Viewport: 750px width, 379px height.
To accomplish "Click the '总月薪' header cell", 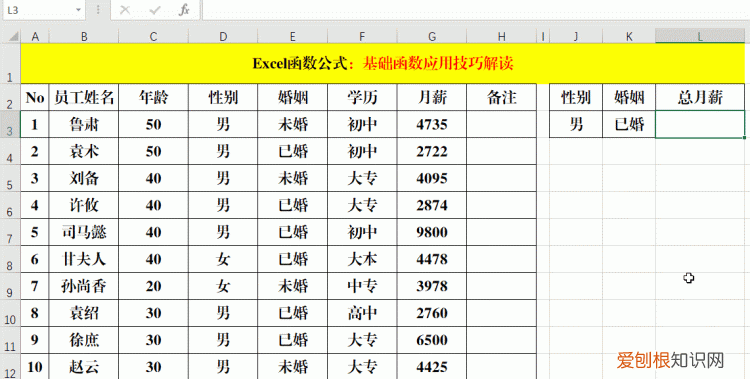I will coord(700,98).
